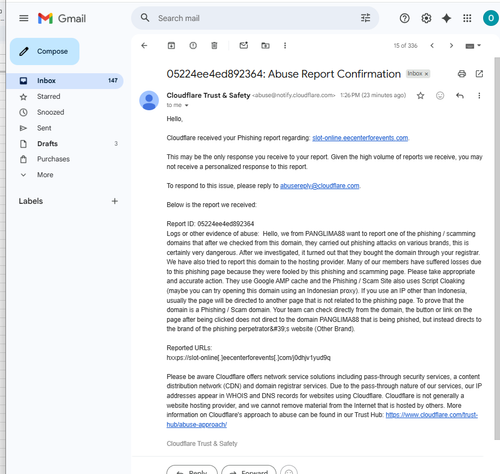
Task: Open the Settings gear icon
Action: point(426,18)
